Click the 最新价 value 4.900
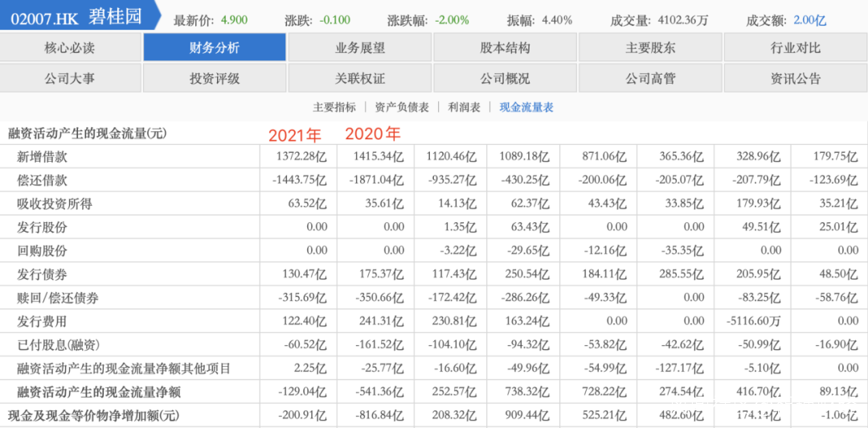Viewport: 868px width, 428px height. pyautogui.click(x=234, y=21)
